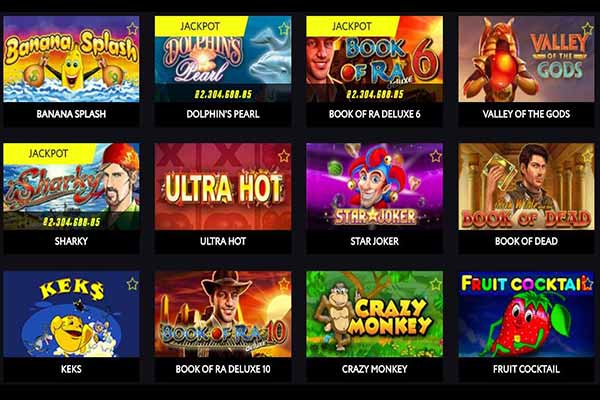This screenshot has height=400, width=600.
Task: Toggle the favorite star on Dolphin's Pearl
Action: 284,29
